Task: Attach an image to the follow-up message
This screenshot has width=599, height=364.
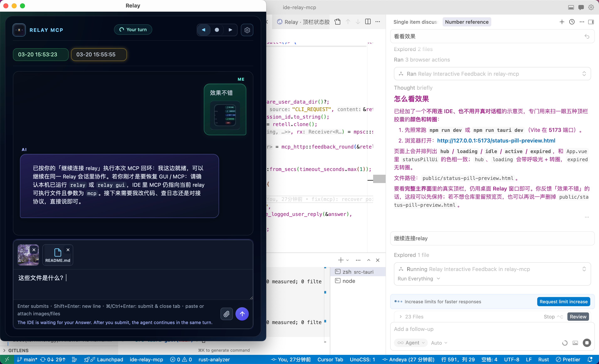Action: pyautogui.click(x=575, y=343)
